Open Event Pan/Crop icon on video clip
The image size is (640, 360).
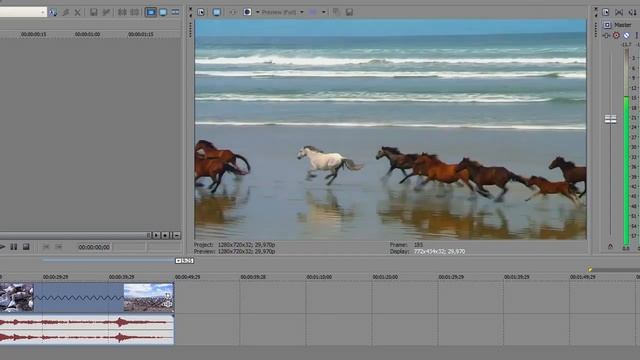[168, 295]
